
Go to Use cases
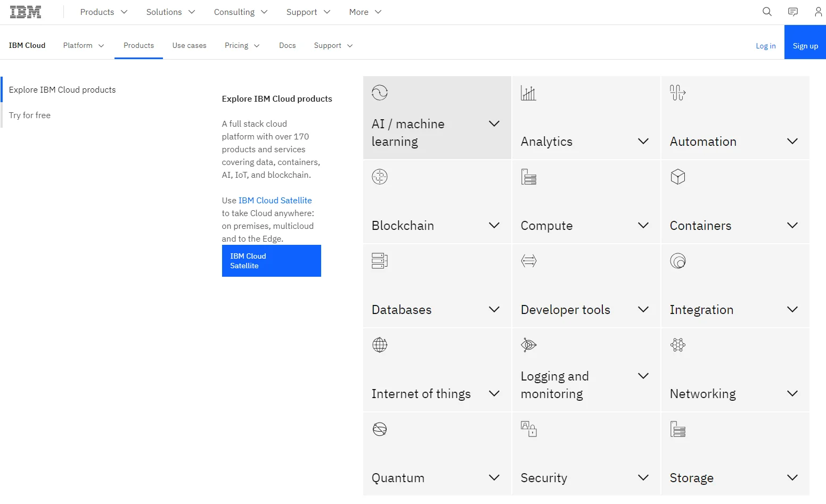click(189, 45)
